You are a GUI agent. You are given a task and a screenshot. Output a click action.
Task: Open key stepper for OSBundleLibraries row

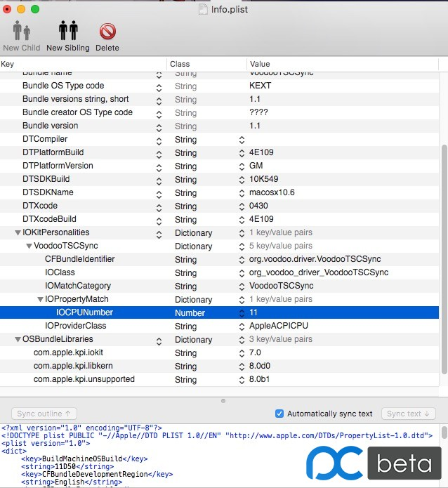159,341
